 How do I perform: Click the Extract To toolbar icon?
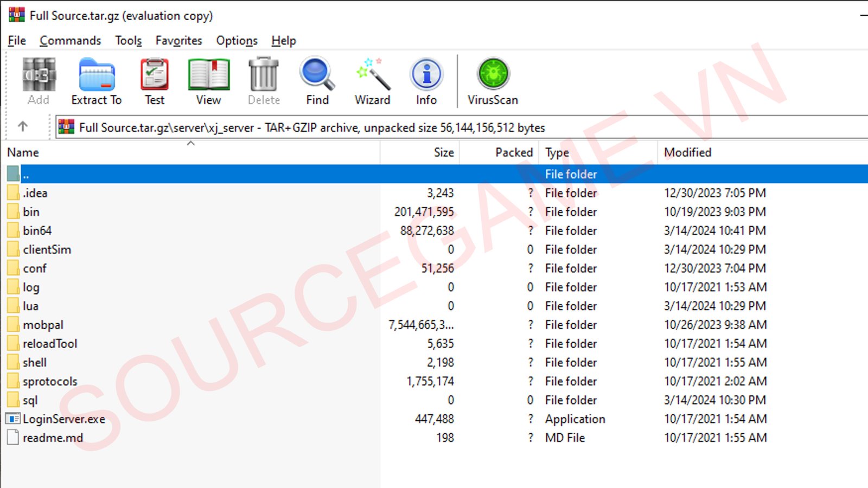tap(97, 81)
